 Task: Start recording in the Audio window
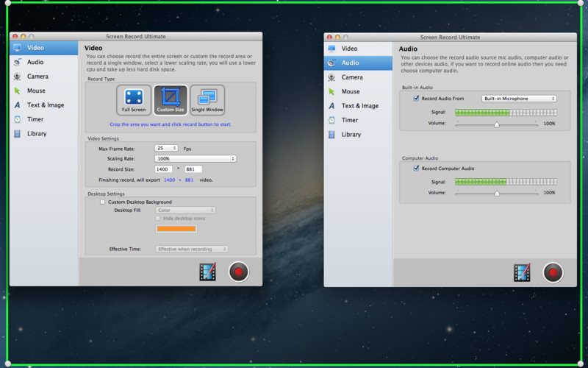click(553, 272)
